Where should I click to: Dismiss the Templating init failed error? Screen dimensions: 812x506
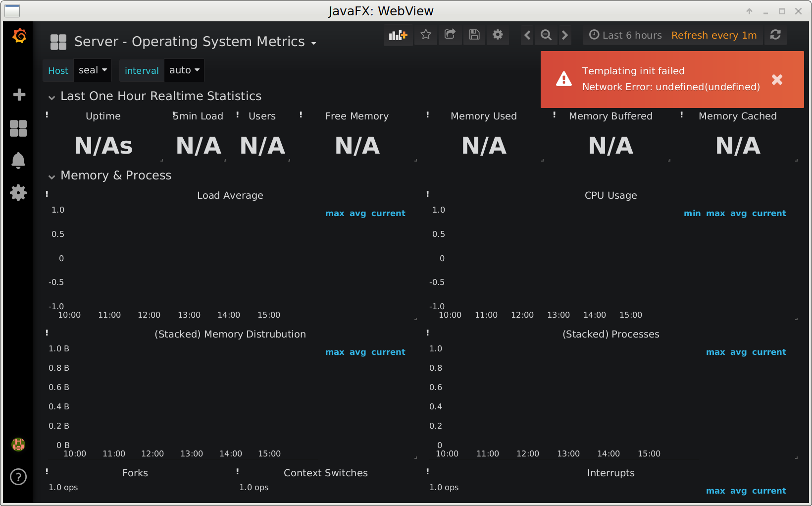(777, 79)
